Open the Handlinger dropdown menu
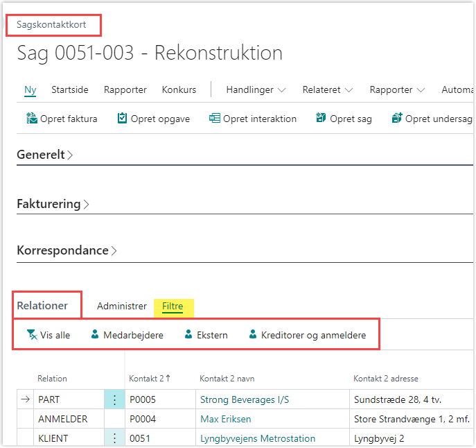Screen dimensions: 476x448 coord(256,89)
